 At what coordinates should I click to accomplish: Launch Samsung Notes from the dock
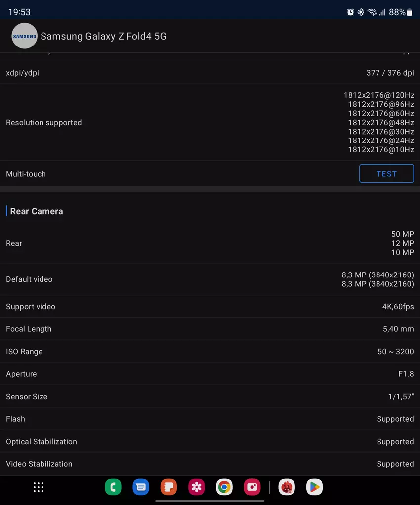tap(168, 487)
